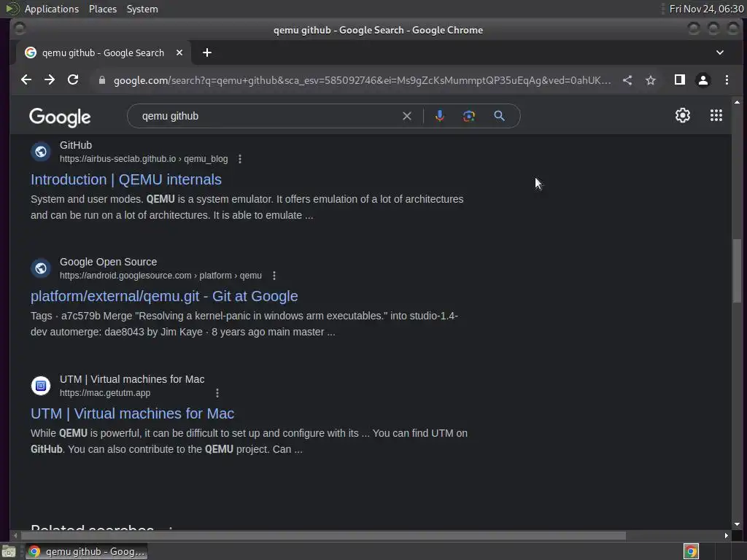Click the vertical scrollbar thumb
This screenshot has height=560, width=747.
tap(737, 271)
